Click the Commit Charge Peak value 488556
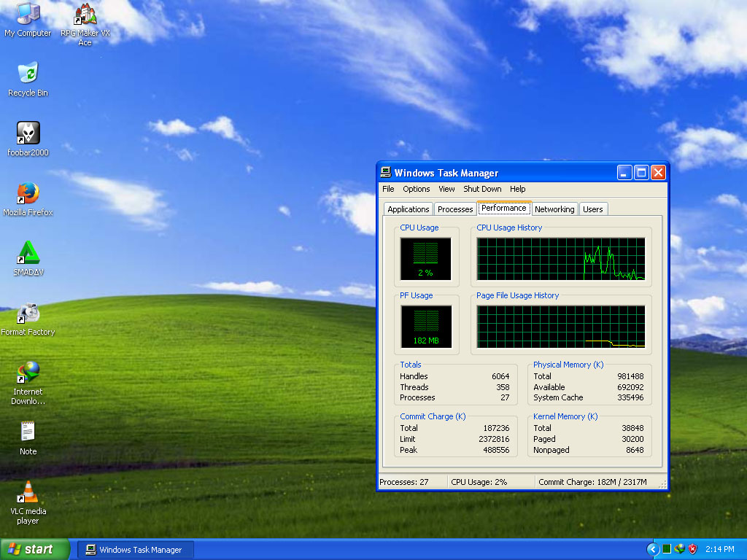The width and height of the screenshot is (747, 560). (496, 450)
